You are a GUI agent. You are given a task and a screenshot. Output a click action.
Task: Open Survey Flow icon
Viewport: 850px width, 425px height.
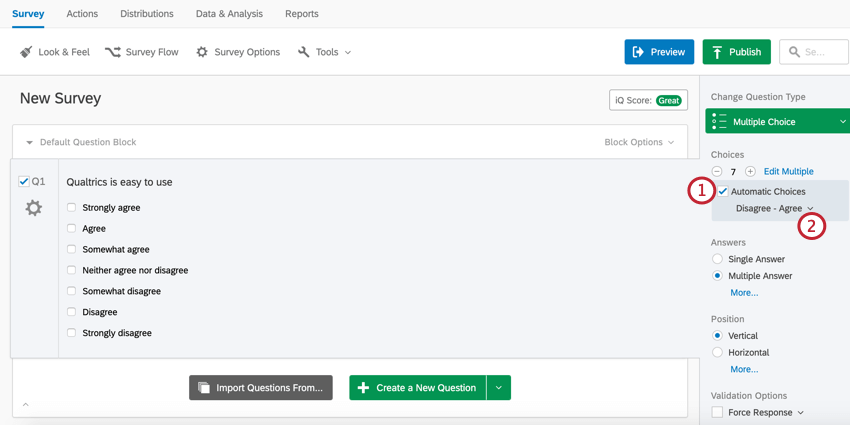pos(113,52)
